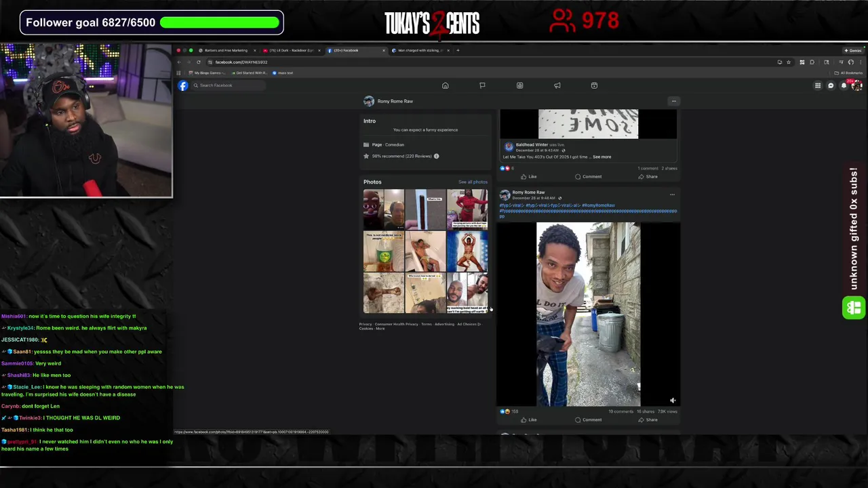The width and height of the screenshot is (868, 488).
Task: Comment on the Baldhead Winter shared post
Action: pyautogui.click(x=588, y=176)
